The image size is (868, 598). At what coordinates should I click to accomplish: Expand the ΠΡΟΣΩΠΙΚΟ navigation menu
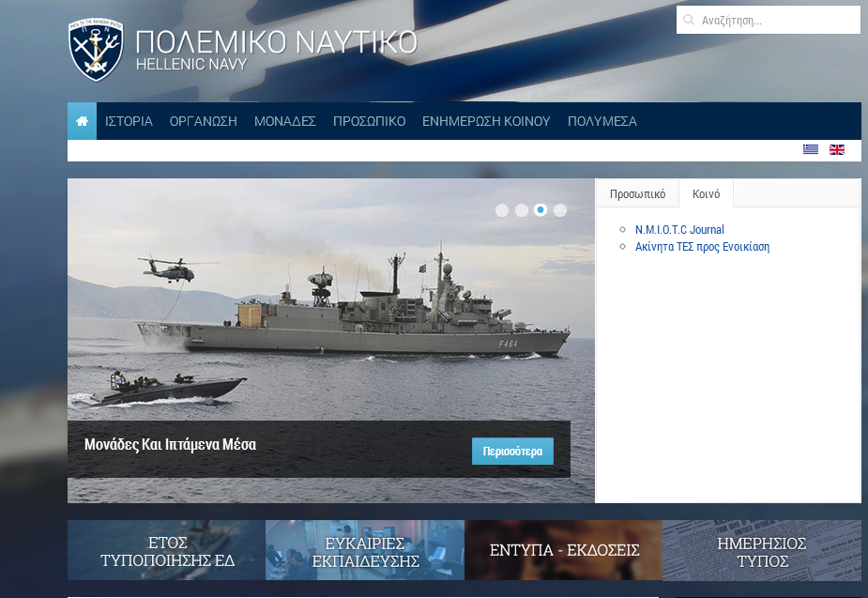coord(369,121)
